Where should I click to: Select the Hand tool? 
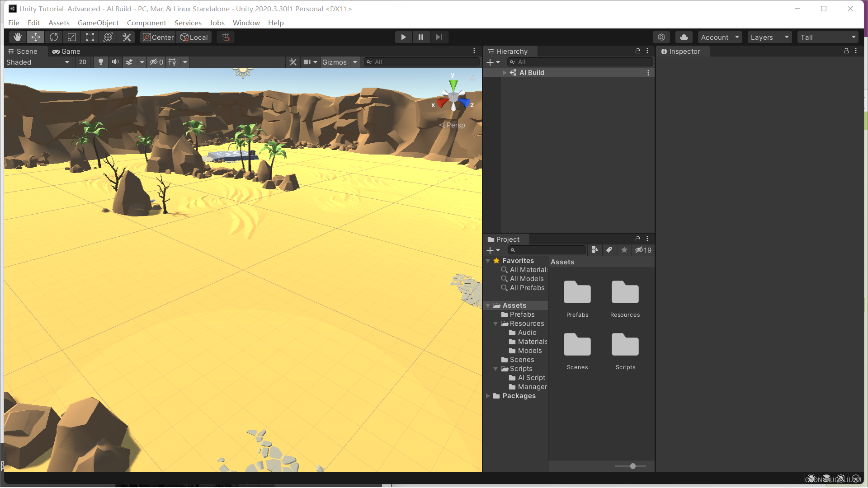point(17,37)
